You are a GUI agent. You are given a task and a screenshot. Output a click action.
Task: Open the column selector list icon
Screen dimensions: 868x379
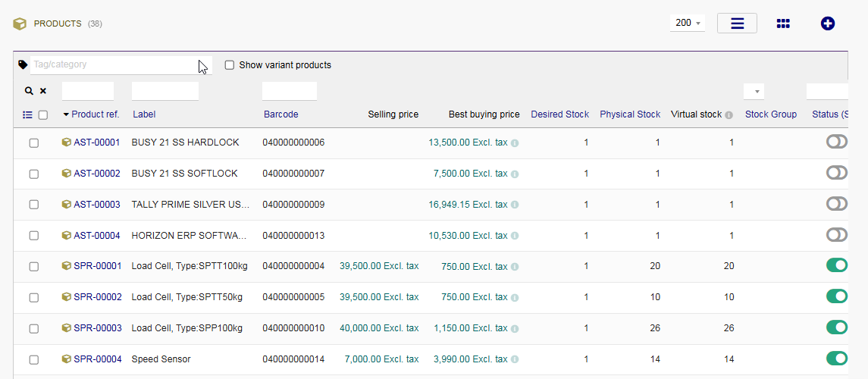point(27,115)
